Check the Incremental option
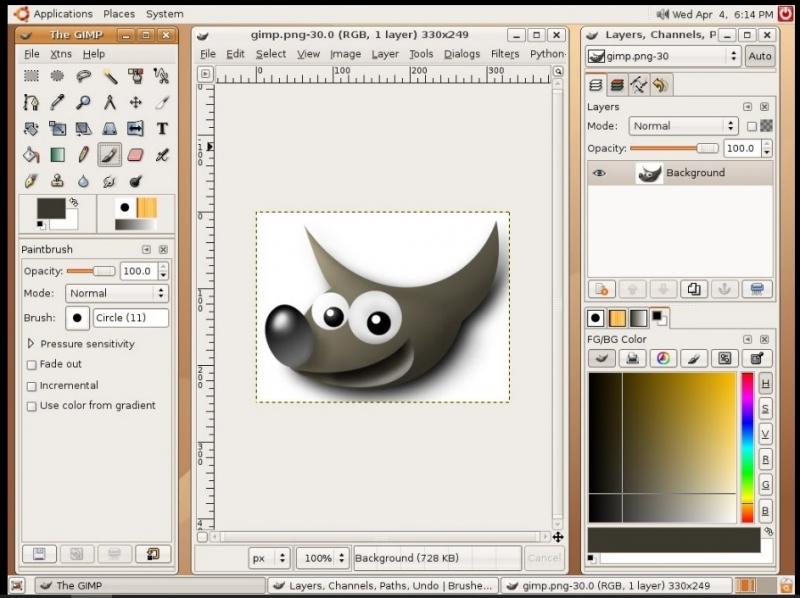 click(x=31, y=386)
